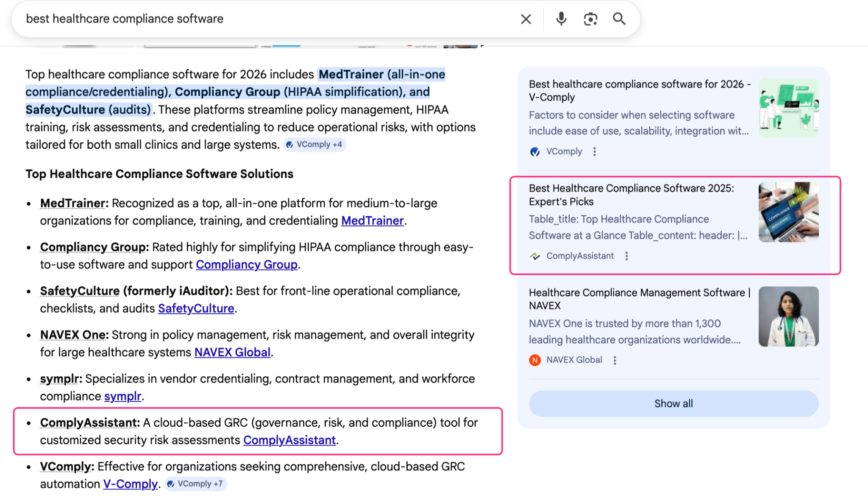Click the bold 'VComply:' list term
The height and width of the screenshot is (503, 868).
[67, 467]
